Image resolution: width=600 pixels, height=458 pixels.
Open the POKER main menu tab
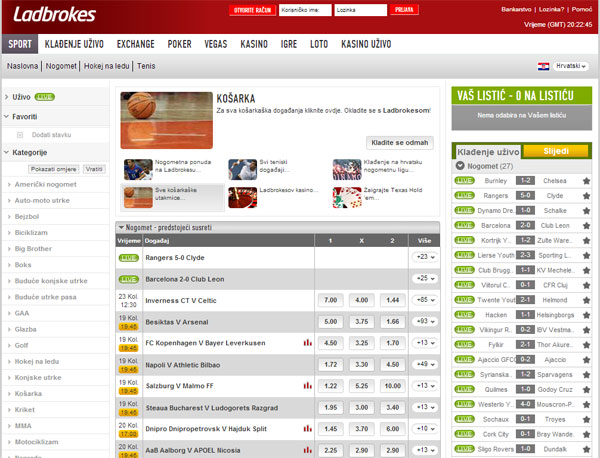[179, 45]
